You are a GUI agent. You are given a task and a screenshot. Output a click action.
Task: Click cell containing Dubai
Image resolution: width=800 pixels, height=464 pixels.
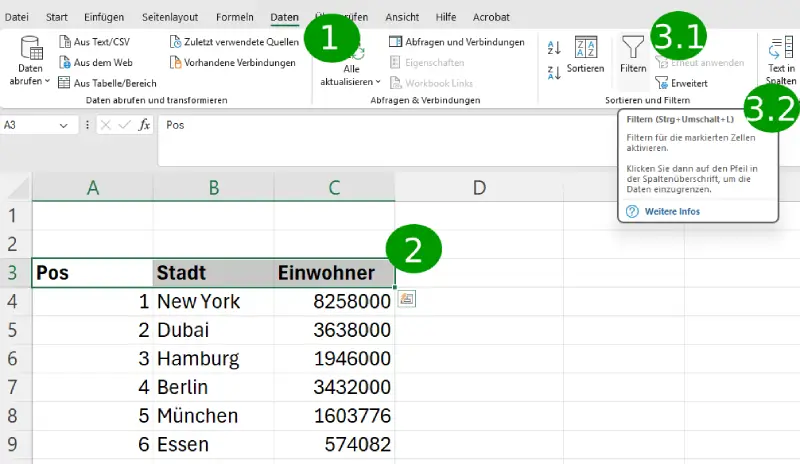[213, 330]
